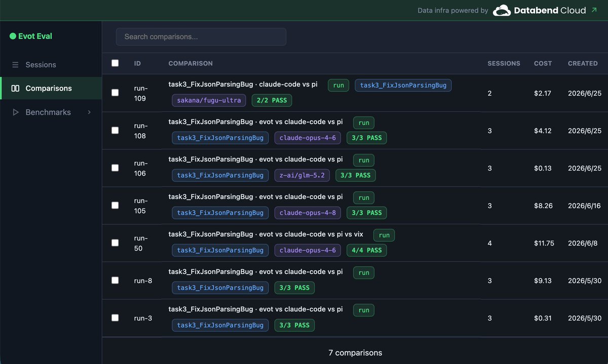Click the Databend Cloud link text
Screen dimensions: 608x364
pos(549,10)
